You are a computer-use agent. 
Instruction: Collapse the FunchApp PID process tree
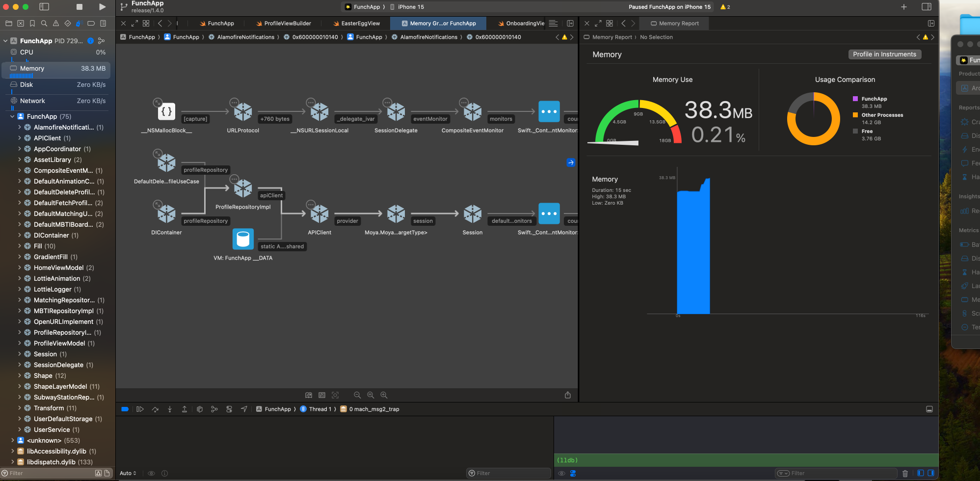tap(5, 41)
